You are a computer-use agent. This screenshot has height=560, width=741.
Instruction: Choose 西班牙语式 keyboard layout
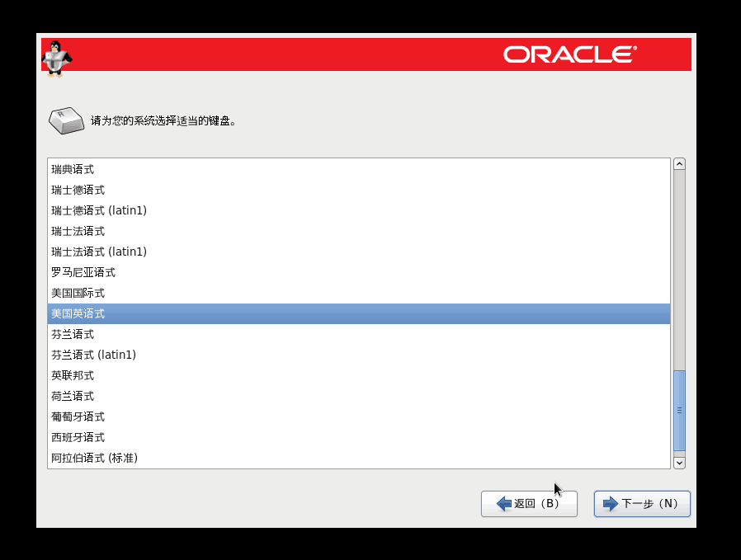(78, 437)
